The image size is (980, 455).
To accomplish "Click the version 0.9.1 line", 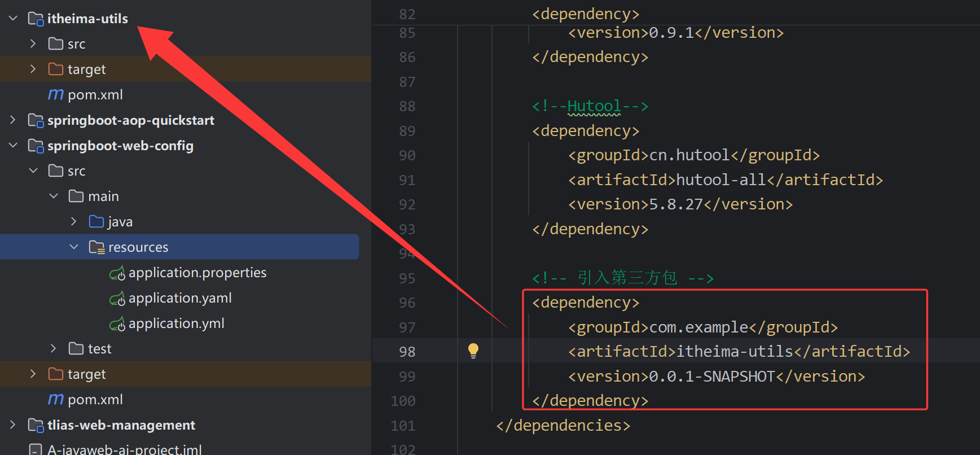I will coord(676,33).
